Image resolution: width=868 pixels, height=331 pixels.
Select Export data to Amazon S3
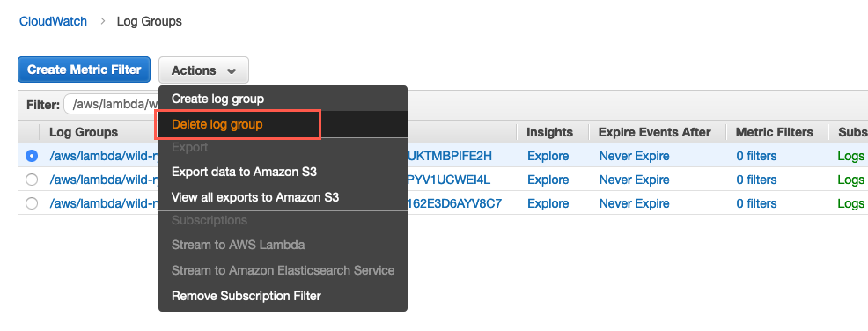tap(244, 172)
